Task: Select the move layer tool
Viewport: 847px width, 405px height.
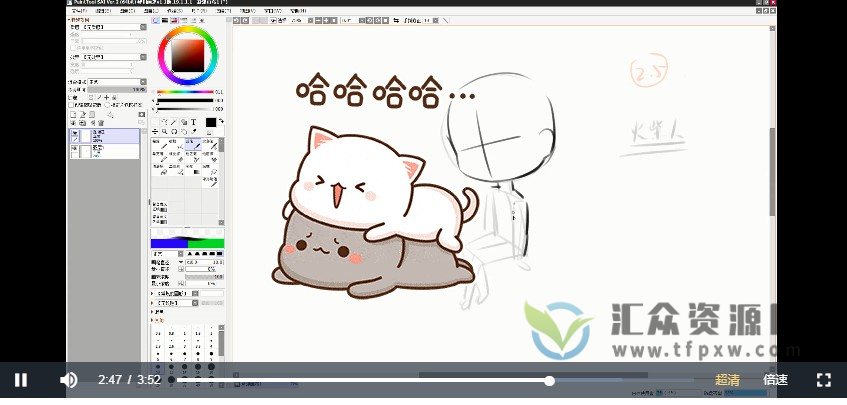Action: [x=155, y=132]
